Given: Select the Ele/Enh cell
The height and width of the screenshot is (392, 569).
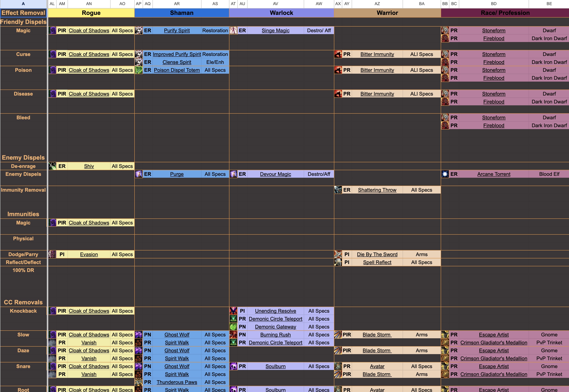Looking at the screenshot, I should pyautogui.click(x=215, y=62).
